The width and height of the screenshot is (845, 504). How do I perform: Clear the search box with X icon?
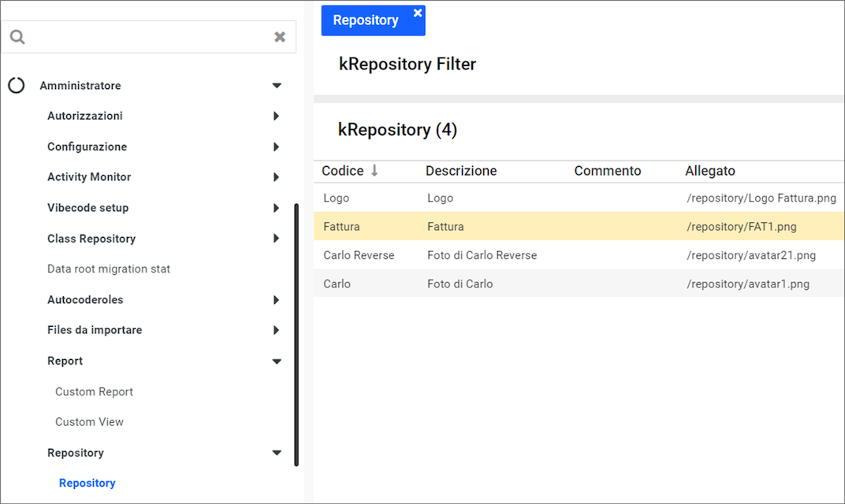(x=280, y=37)
